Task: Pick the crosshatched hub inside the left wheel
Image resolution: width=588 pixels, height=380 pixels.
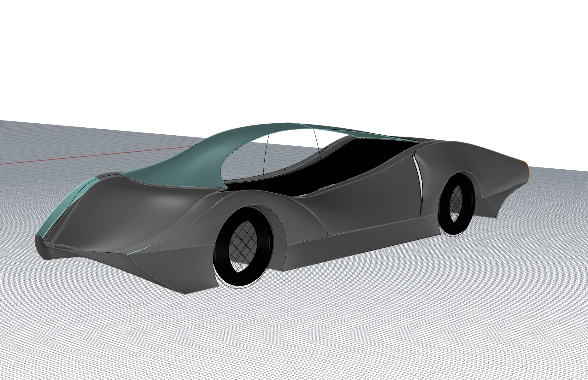Action: [243, 246]
